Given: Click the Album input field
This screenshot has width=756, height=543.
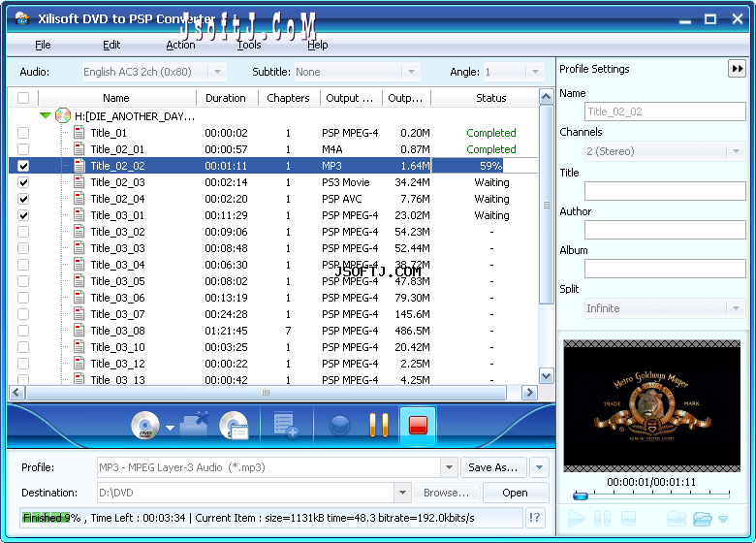Looking at the screenshot, I should pyautogui.click(x=665, y=269).
